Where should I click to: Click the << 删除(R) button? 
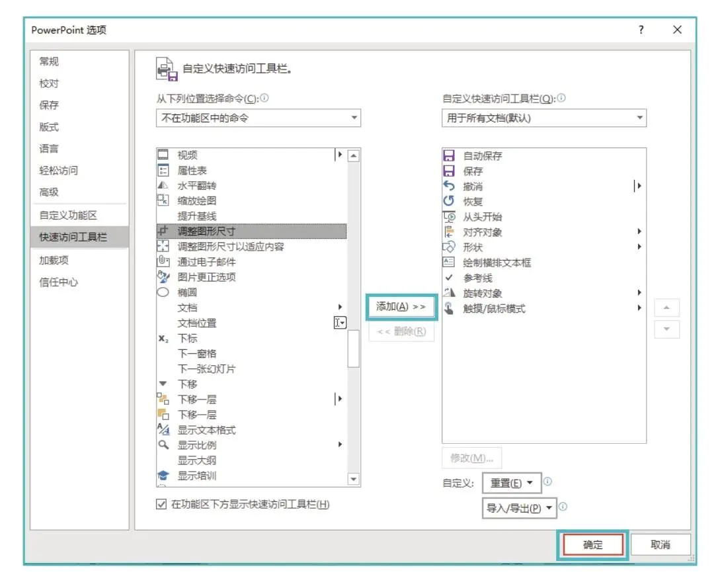[401, 331]
